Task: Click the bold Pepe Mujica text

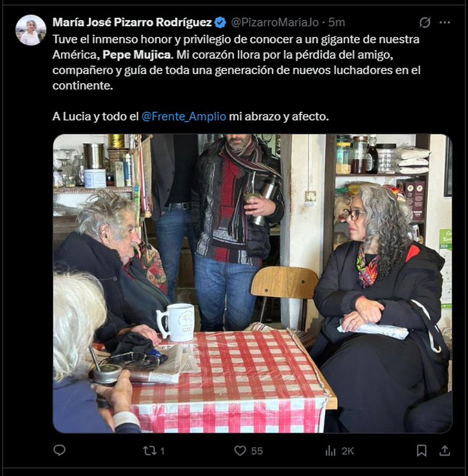Action: coord(138,55)
